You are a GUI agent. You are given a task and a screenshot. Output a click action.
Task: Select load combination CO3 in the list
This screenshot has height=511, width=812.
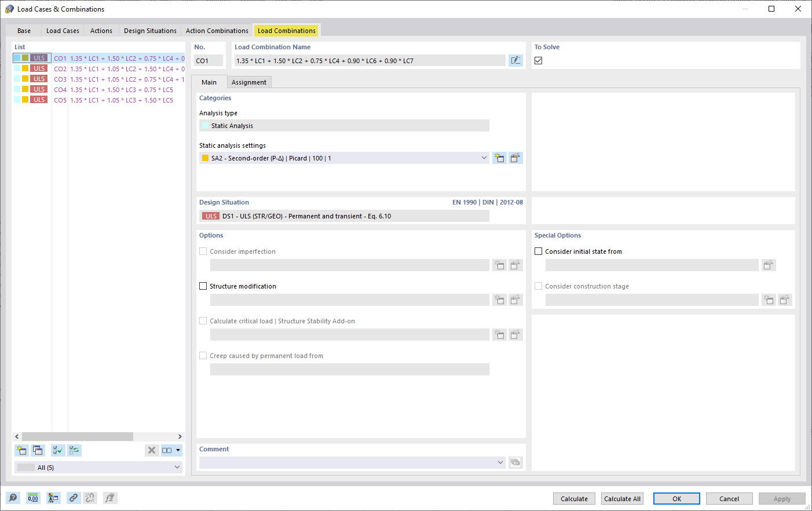(87, 79)
